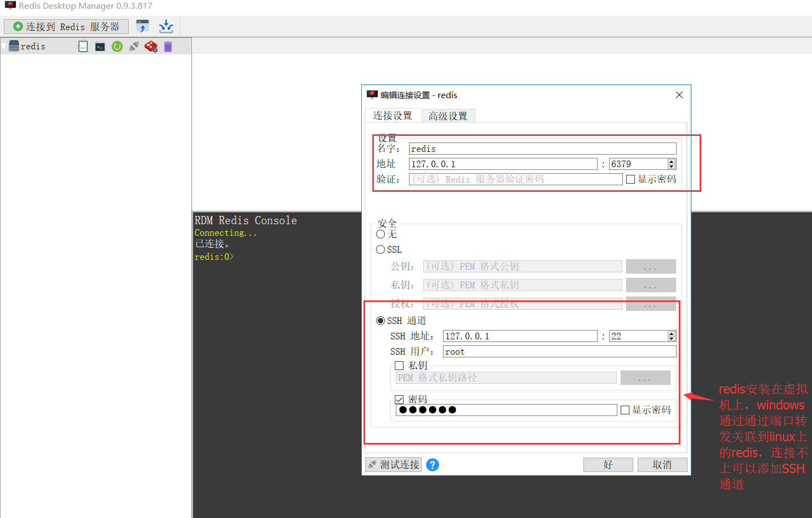Screen dimensions: 812x518
Task: Decrease Redis port 6379 with down arrow
Action: [672, 167]
